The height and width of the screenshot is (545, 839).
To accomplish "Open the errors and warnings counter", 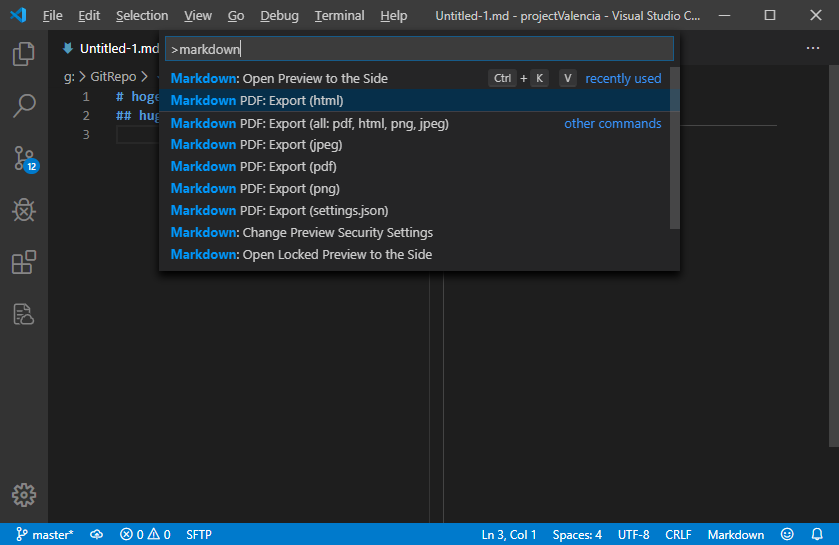I will click(145, 534).
